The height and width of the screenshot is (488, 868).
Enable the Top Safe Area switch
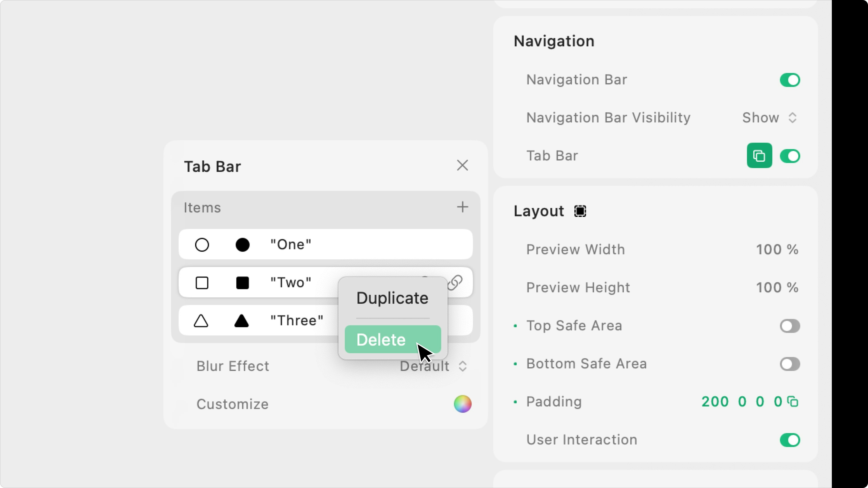790,326
